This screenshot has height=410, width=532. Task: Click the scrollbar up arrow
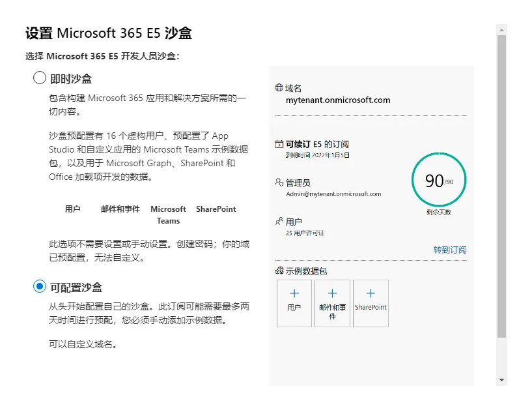tap(501, 30)
